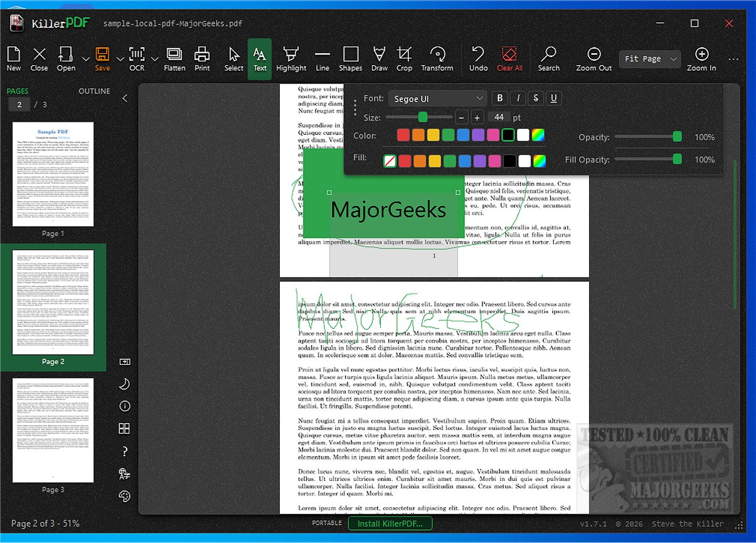Click the sidebar icon above the moon
Screen dimensions: 756x543
(x=124, y=362)
